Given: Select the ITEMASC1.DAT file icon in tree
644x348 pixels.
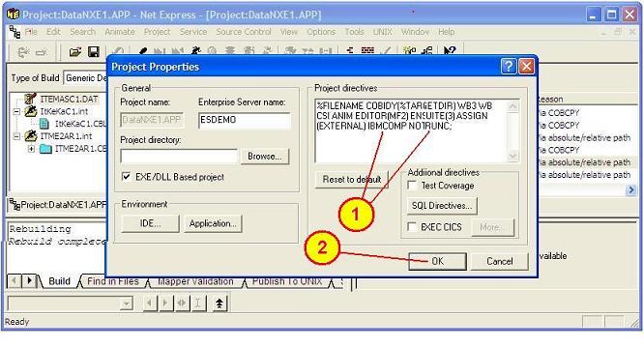Looking at the screenshot, I should 30,99.
